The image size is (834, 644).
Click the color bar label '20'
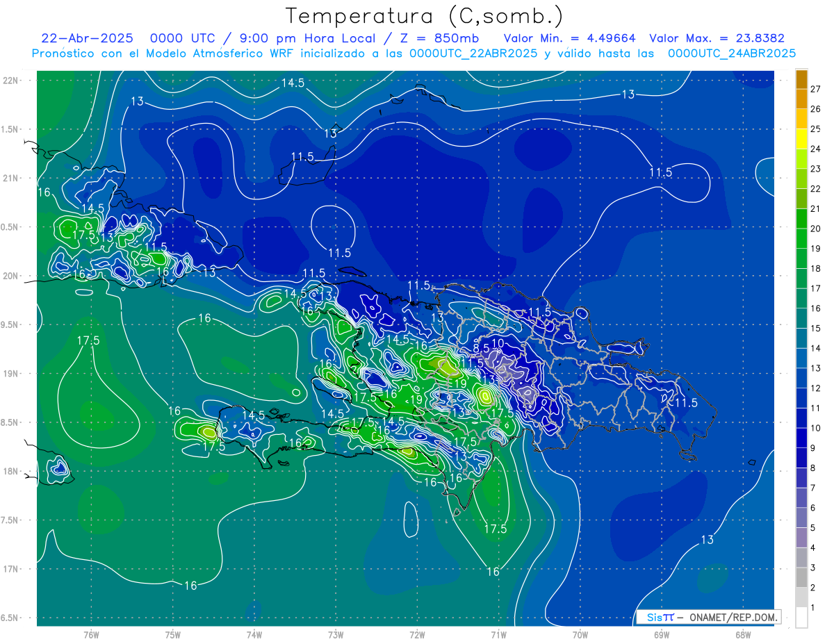pyautogui.click(x=815, y=229)
